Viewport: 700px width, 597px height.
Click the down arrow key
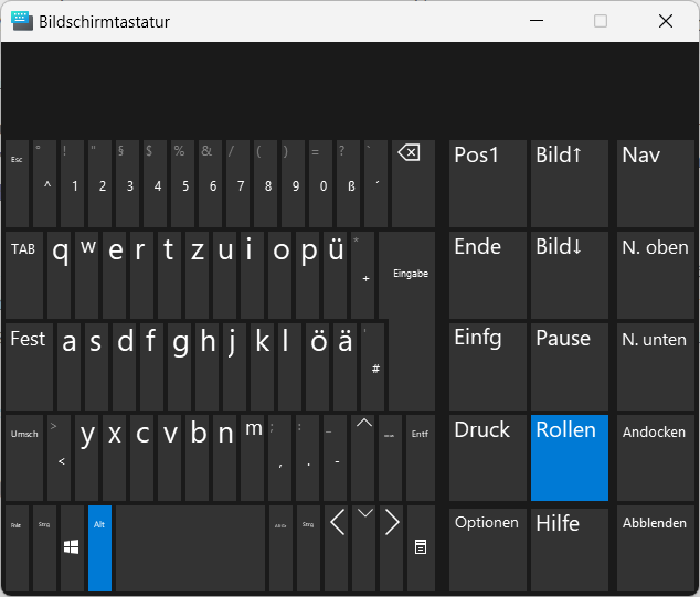coord(365,548)
